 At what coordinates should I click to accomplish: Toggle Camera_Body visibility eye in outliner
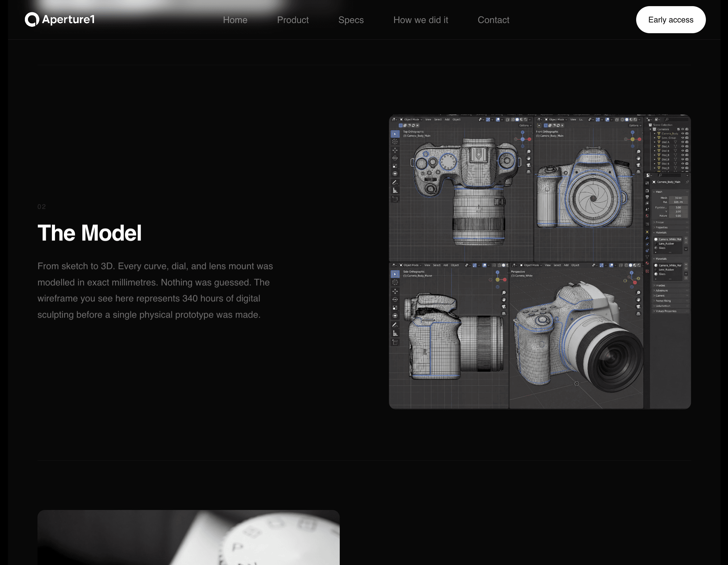tap(682, 133)
